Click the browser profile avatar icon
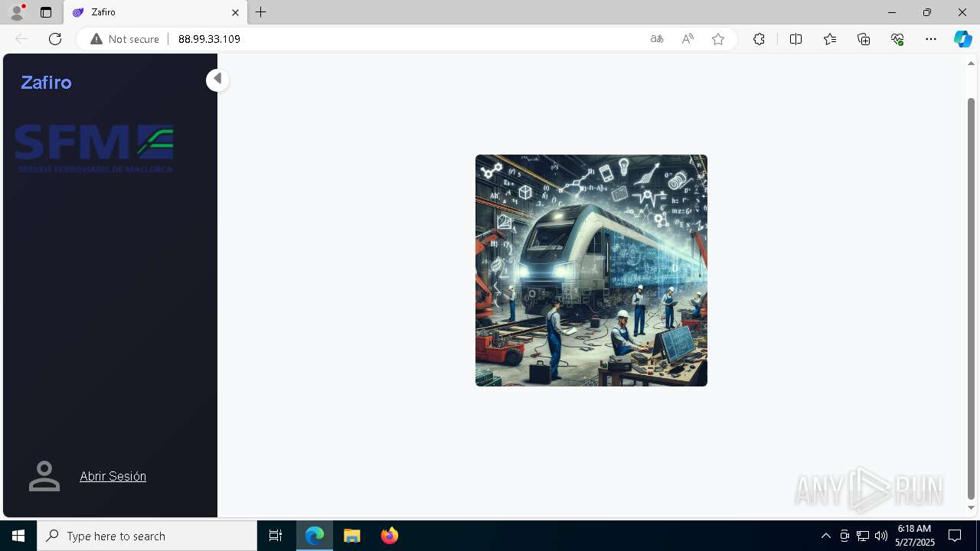 (x=17, y=12)
